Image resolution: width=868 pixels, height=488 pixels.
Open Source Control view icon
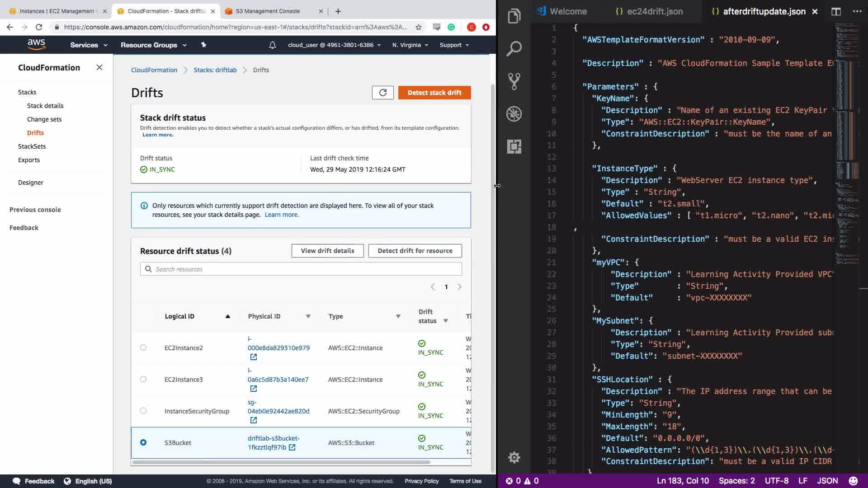pyautogui.click(x=514, y=81)
